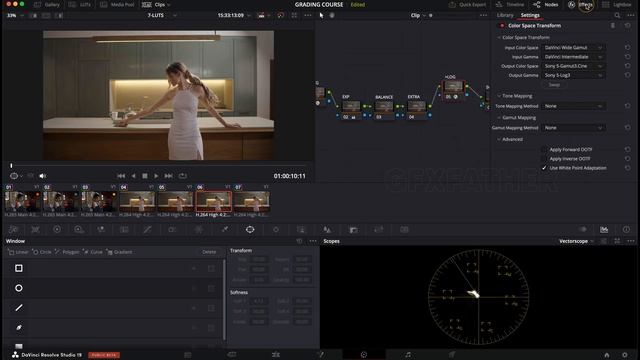Click Delete in the Window palette

coord(209,252)
